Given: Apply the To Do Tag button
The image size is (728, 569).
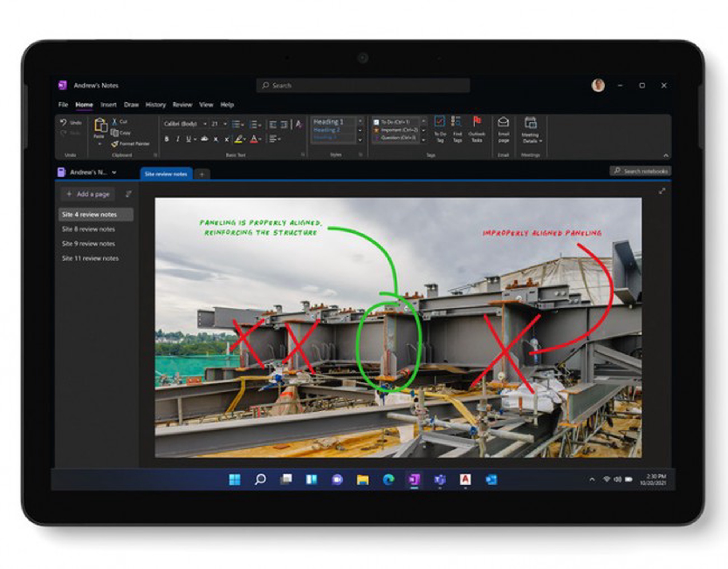Looking at the screenshot, I should click(440, 128).
